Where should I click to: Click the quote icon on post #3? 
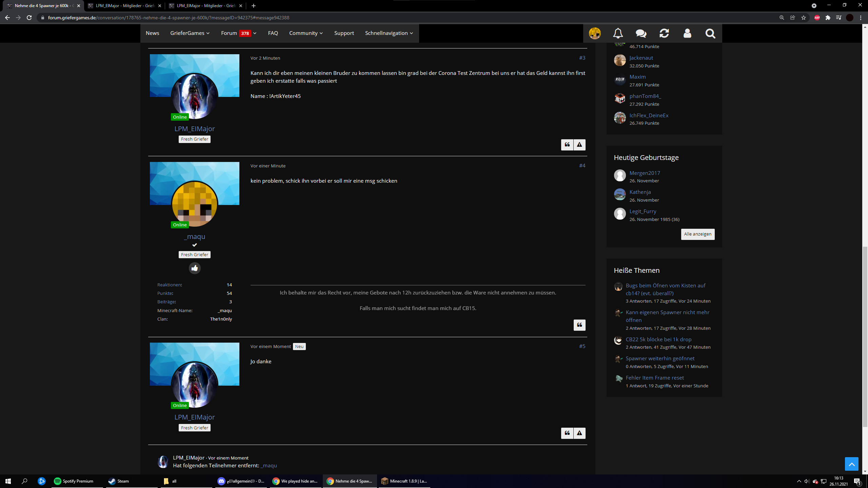pyautogui.click(x=567, y=145)
